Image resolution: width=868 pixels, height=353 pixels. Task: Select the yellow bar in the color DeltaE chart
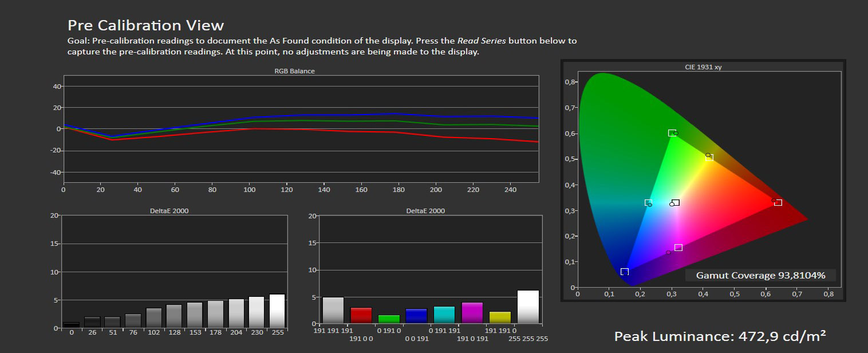point(500,318)
